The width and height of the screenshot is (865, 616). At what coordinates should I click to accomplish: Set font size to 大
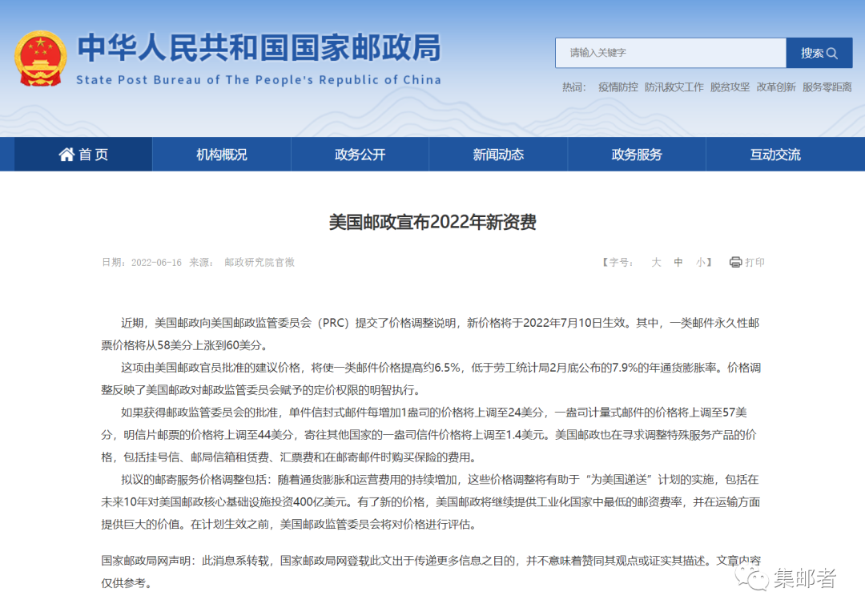(x=656, y=262)
